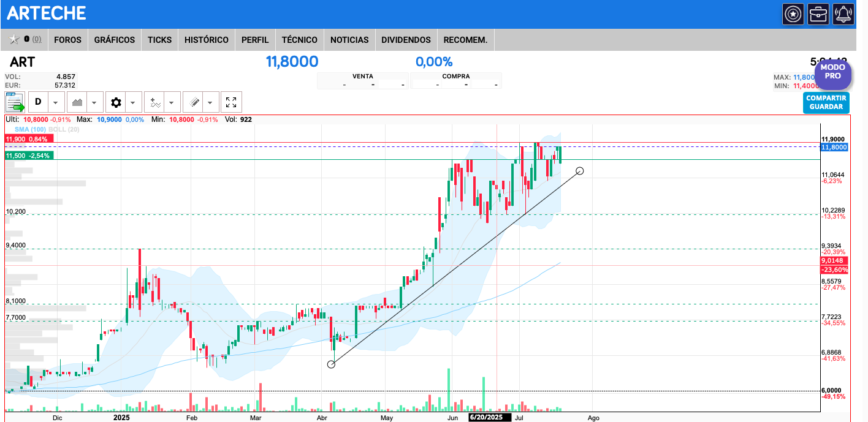Select the D daily timeframe button
Viewport: 868px width, 422px height.
[x=38, y=102]
